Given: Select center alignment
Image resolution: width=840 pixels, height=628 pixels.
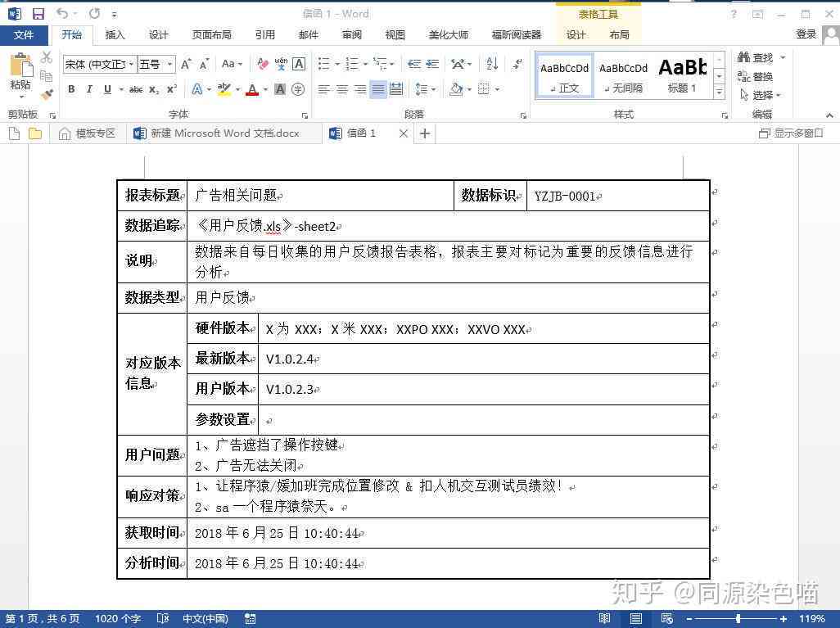Looking at the screenshot, I should [x=341, y=89].
